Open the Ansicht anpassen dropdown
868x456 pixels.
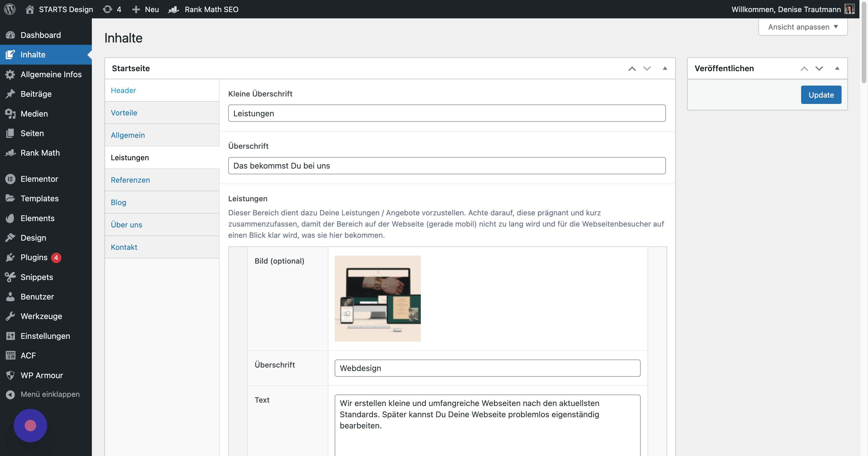point(803,27)
